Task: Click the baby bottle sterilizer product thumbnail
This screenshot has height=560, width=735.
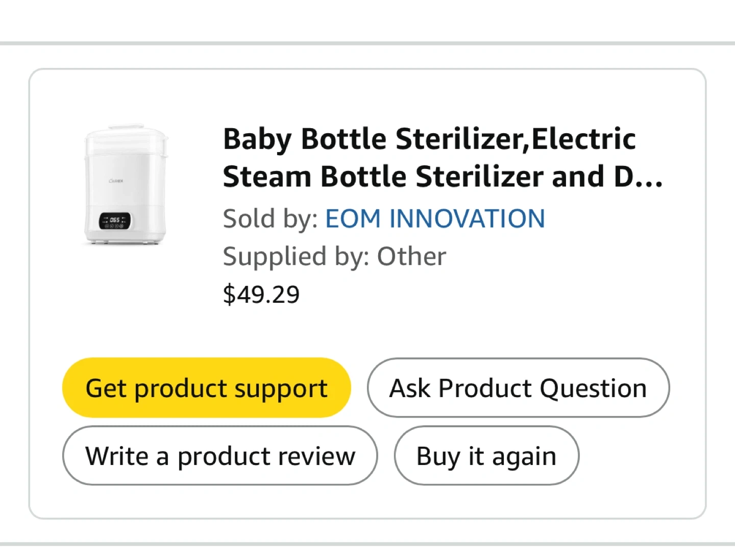Action: click(126, 185)
